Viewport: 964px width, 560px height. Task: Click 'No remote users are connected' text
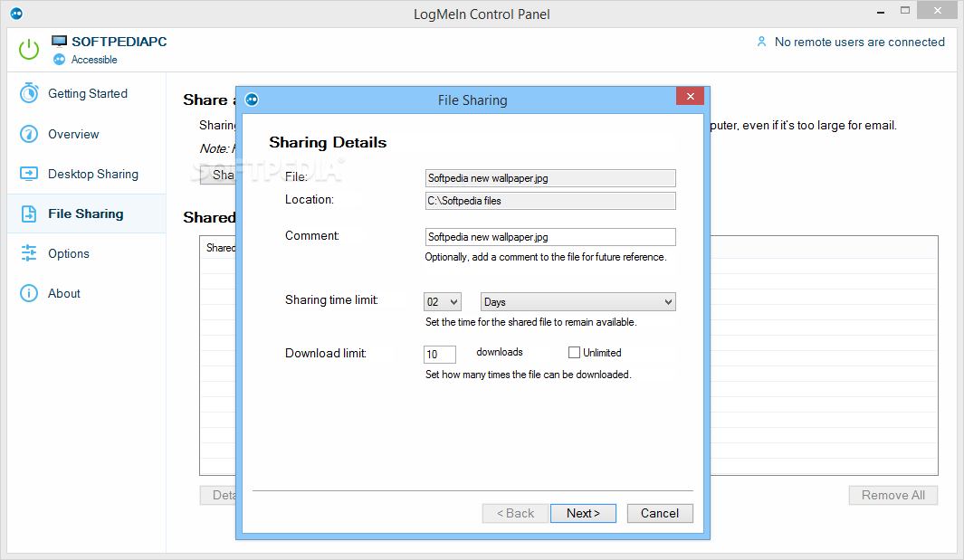(860, 42)
